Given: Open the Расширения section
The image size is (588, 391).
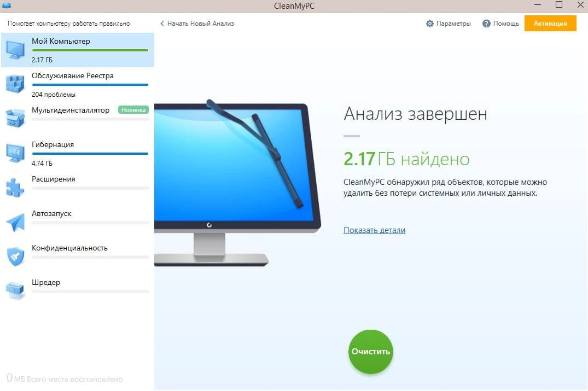Looking at the screenshot, I should tap(78, 188).
